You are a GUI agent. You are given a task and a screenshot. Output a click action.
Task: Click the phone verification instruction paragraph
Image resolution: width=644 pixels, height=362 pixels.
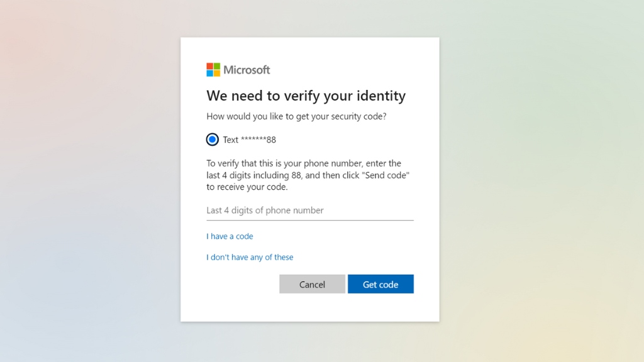(x=308, y=175)
